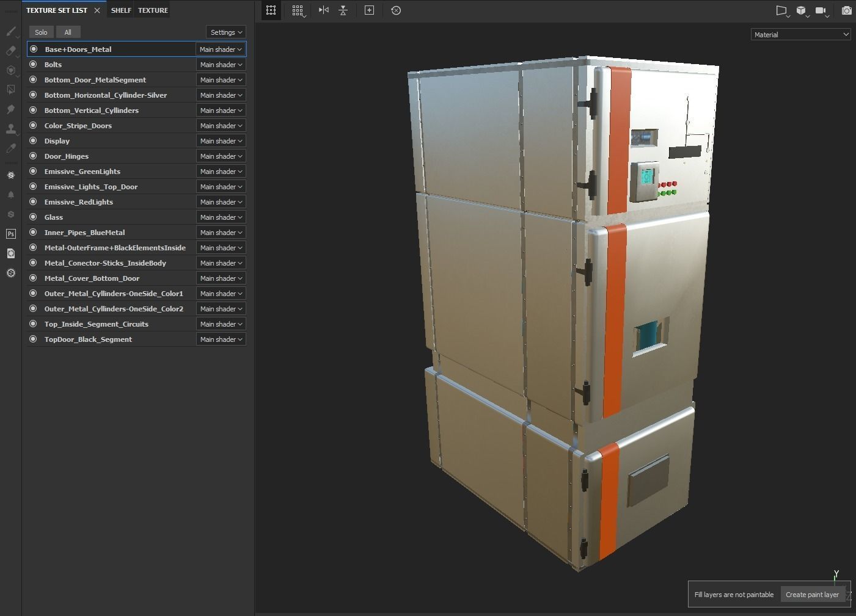The height and width of the screenshot is (616, 856).
Task: Select the Paint brush tool
Action: coord(11,31)
